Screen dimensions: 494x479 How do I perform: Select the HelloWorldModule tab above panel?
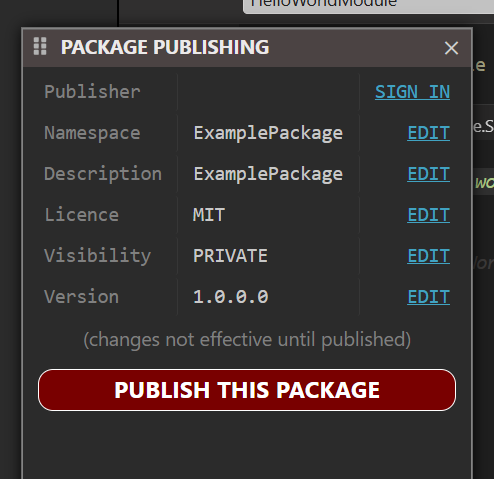point(368,5)
